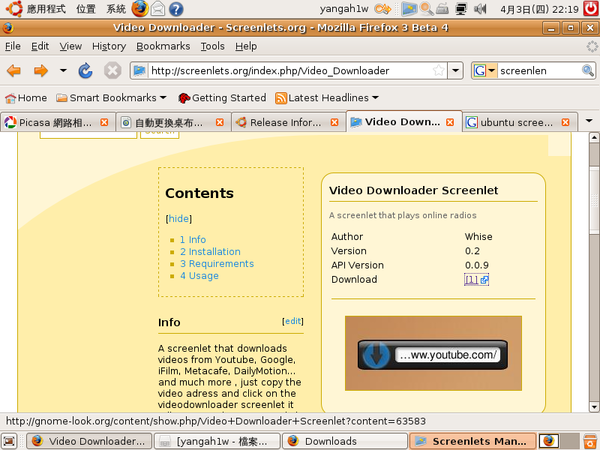Open the back/forward history dropdown arrow

(63, 70)
